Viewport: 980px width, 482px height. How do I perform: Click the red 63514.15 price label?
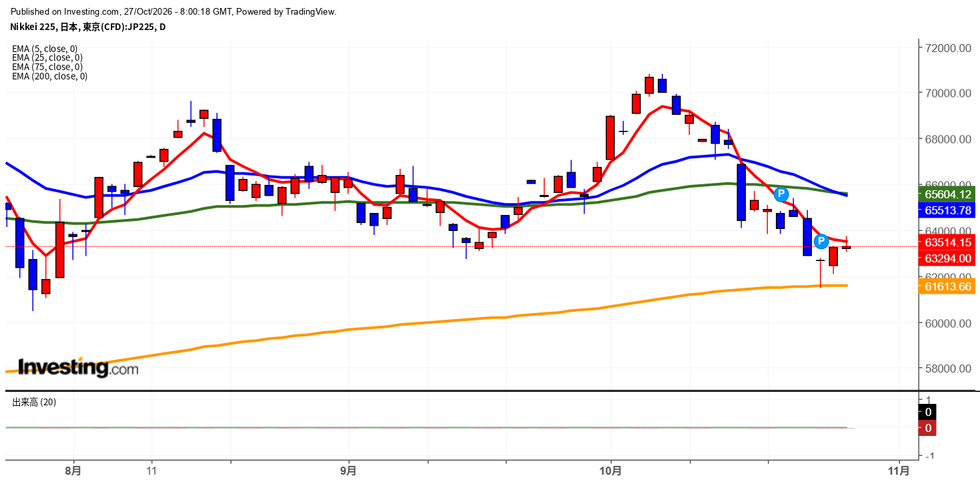(947, 242)
